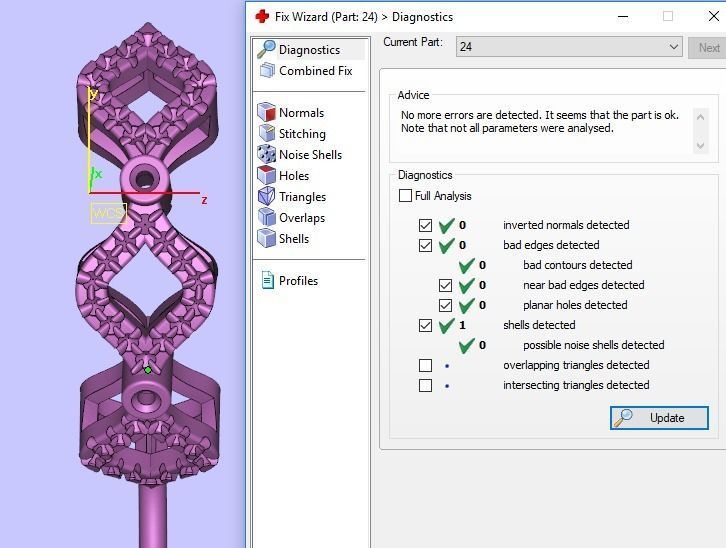Select the Profiles label in sidebar

point(298,280)
